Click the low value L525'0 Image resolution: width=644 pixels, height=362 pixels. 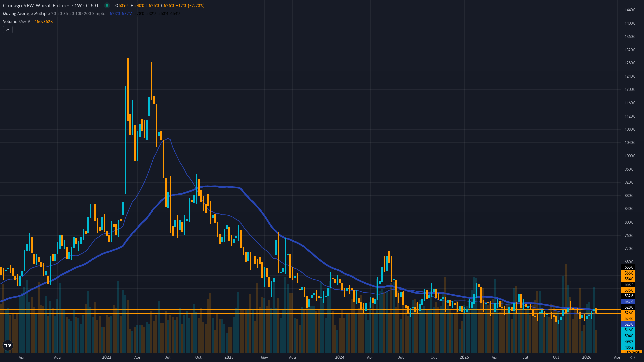[153, 6]
